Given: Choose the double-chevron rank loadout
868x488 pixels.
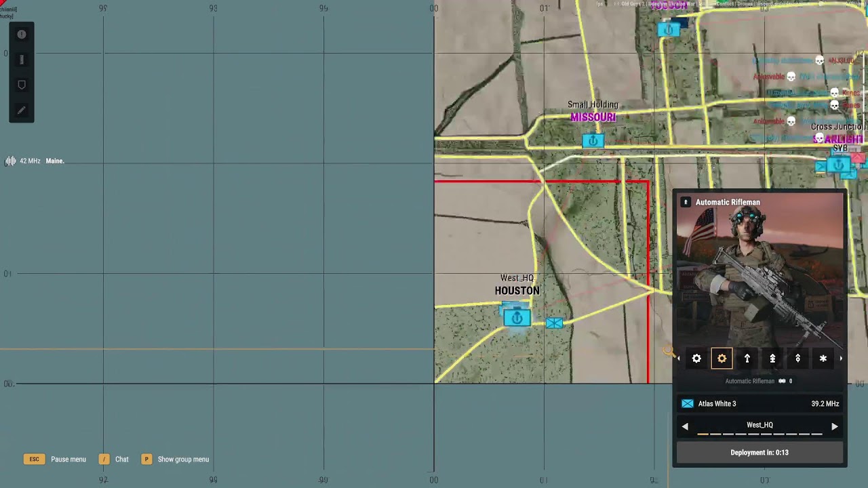Looking at the screenshot, I should pyautogui.click(x=772, y=359).
